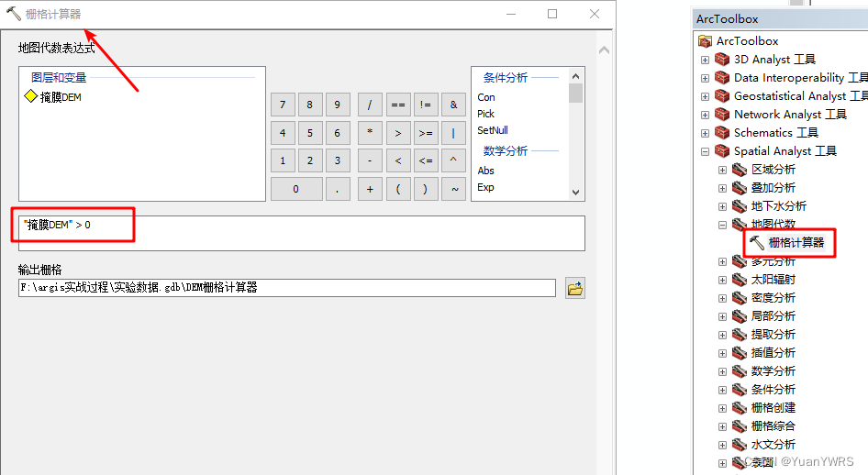
Task: Click the Network Analyst toolbox icon
Action: [x=722, y=114]
